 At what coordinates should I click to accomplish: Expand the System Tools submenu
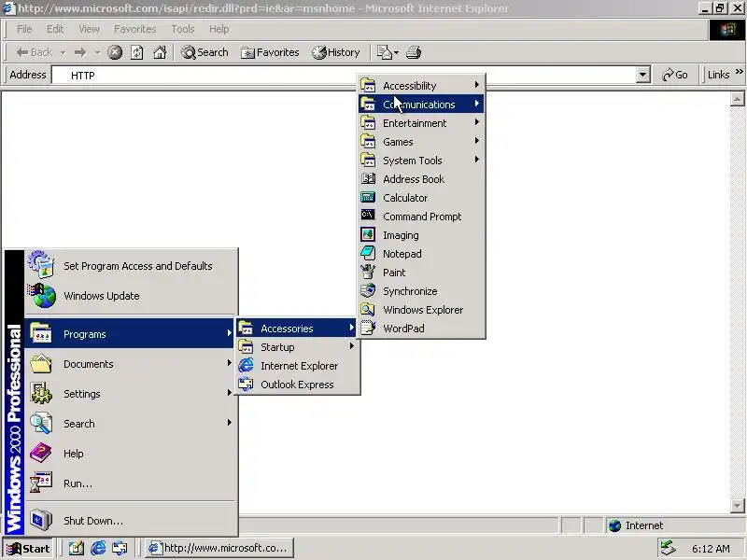422,161
